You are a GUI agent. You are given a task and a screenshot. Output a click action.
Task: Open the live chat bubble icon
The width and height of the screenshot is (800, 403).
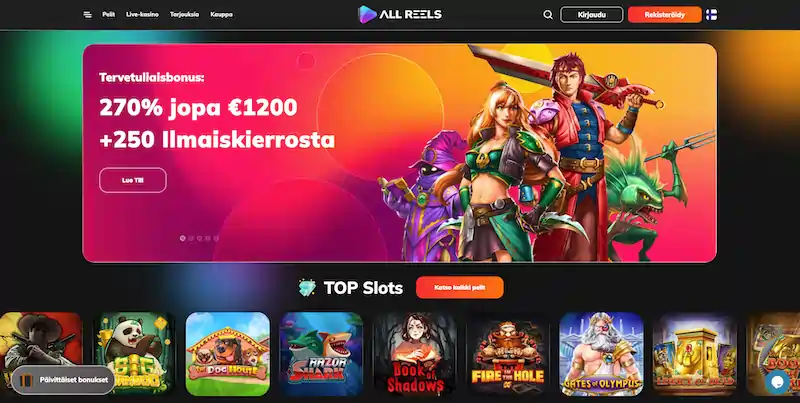pos(777,382)
